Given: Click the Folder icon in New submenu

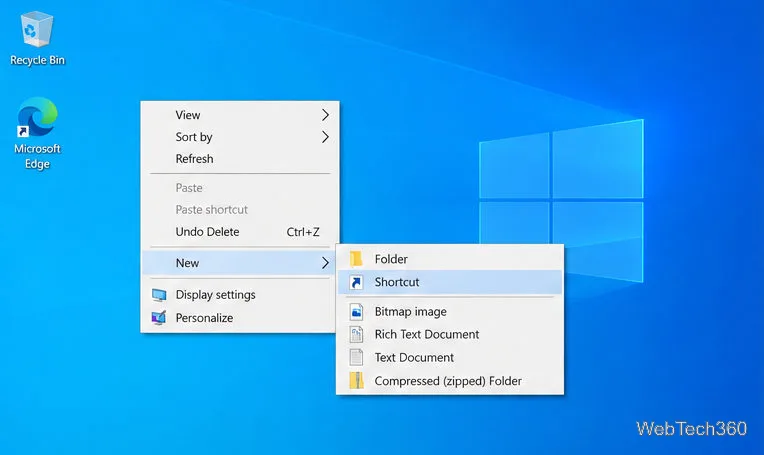Looking at the screenshot, I should coord(356,259).
